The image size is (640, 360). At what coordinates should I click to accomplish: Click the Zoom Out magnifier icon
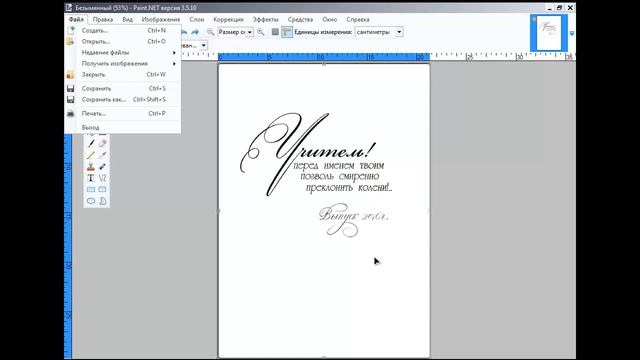[x=210, y=32]
